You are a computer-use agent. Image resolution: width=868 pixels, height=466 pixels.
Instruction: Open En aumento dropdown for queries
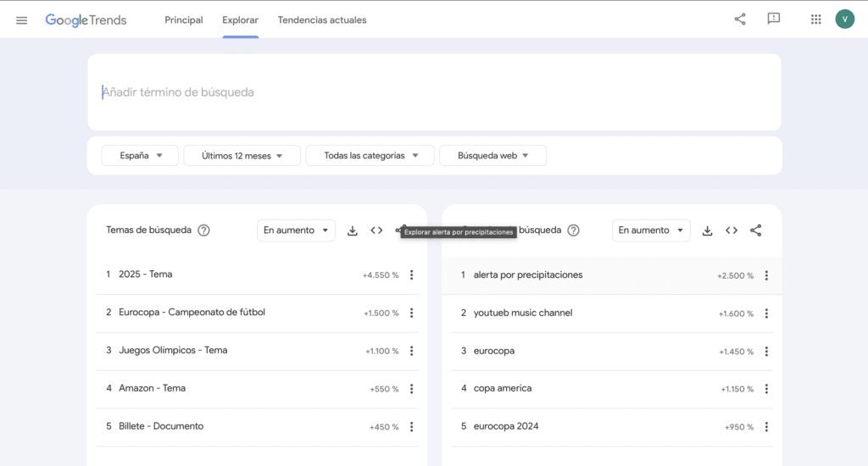[651, 230]
